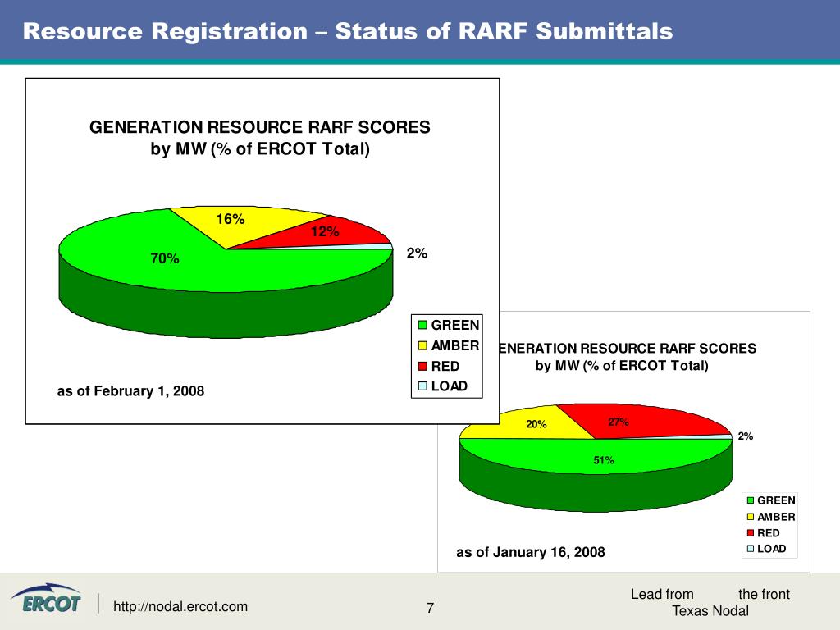
Task: Click LOAD swatch in January chart legend
Action: [751, 549]
